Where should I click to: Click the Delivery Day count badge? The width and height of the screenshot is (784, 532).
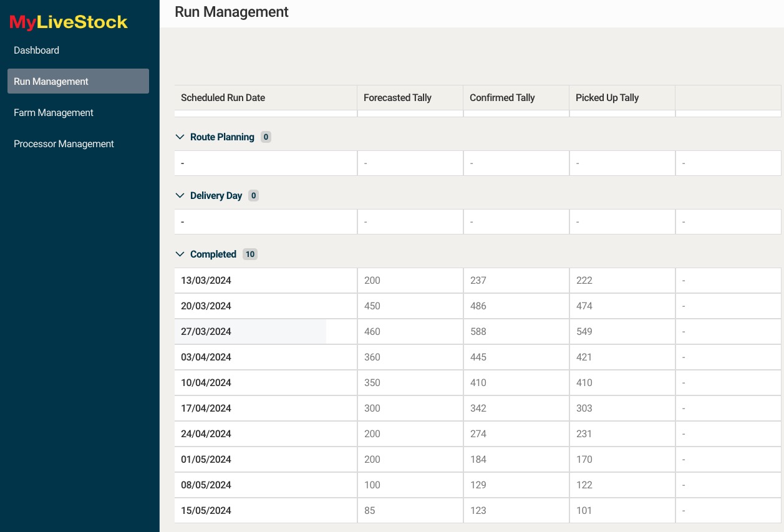tap(253, 196)
